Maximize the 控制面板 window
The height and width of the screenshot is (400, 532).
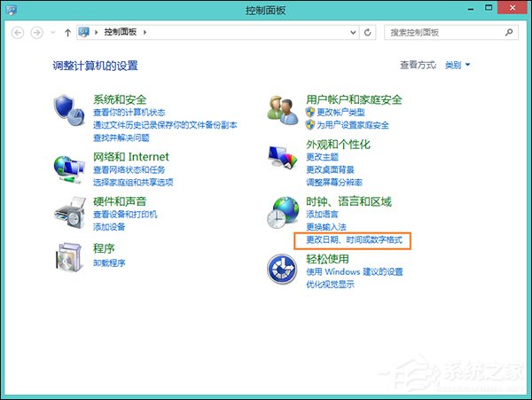[489, 8]
